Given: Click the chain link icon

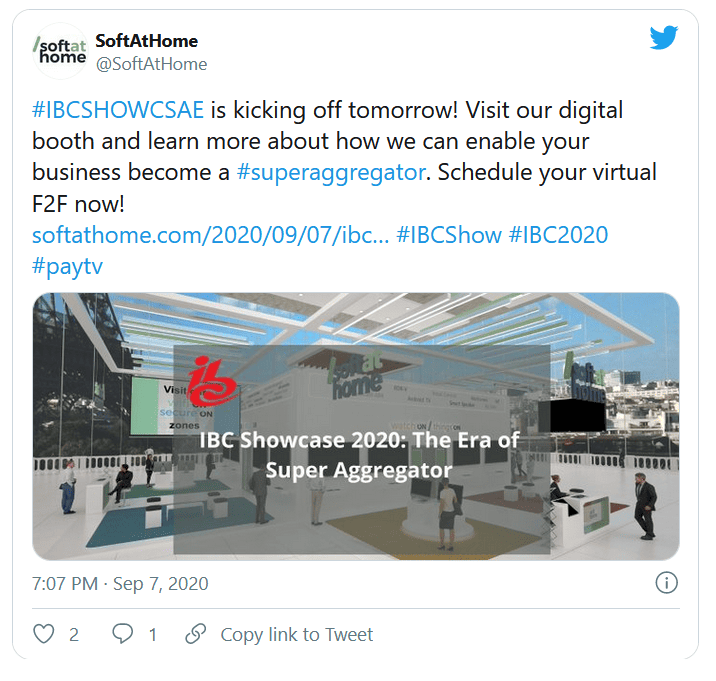Looking at the screenshot, I should click(x=195, y=634).
